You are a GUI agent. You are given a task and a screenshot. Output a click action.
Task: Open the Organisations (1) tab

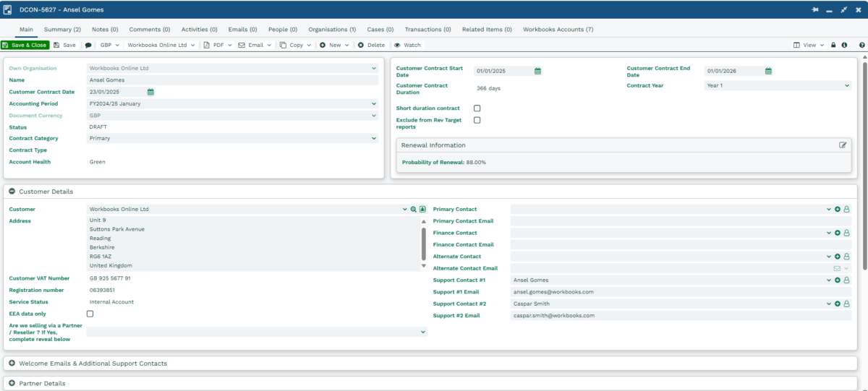pyautogui.click(x=332, y=30)
